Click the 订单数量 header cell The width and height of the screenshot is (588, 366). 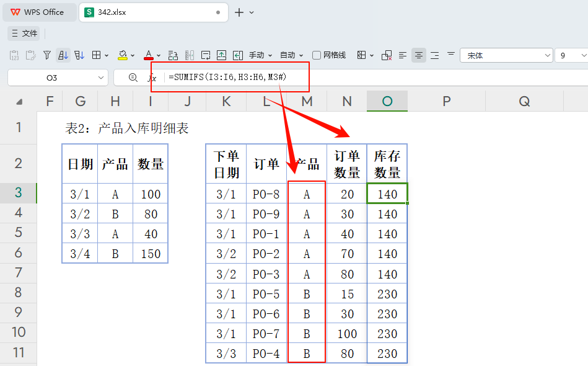click(x=347, y=164)
